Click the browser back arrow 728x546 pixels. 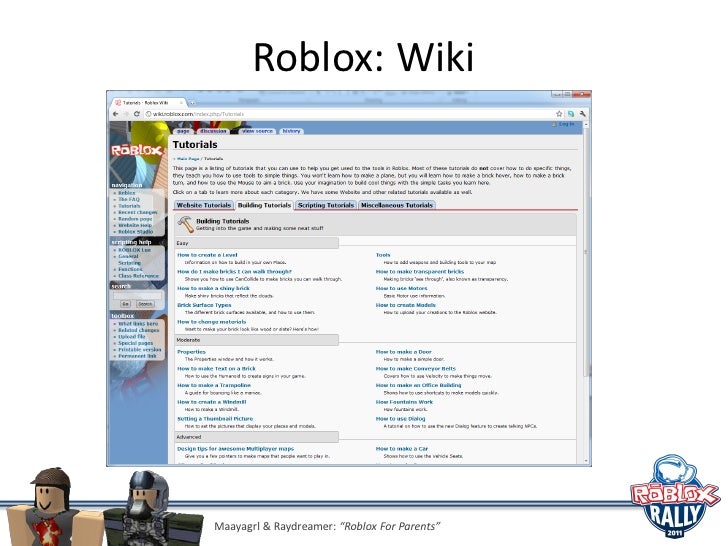point(115,114)
